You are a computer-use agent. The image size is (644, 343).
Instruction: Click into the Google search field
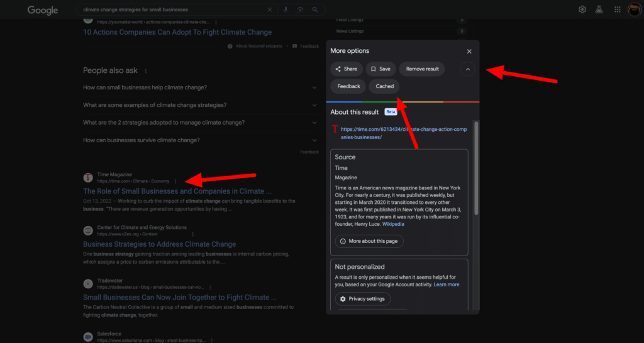(172, 9)
